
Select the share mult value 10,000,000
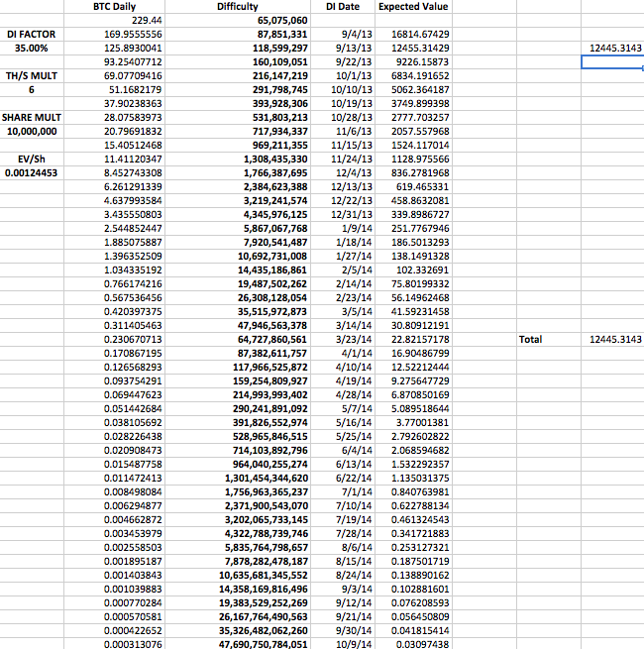(32, 131)
